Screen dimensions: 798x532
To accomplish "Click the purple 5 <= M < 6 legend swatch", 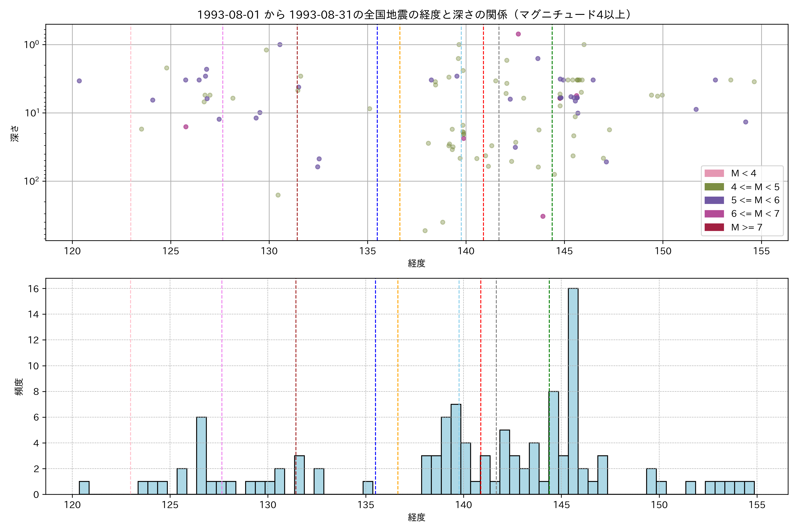I will 714,200.
